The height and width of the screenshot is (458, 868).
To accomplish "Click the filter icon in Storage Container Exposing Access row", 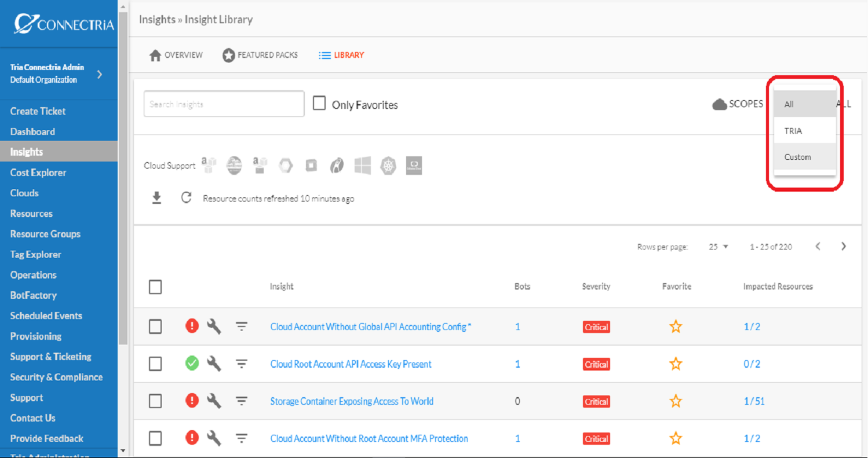I will (x=242, y=401).
